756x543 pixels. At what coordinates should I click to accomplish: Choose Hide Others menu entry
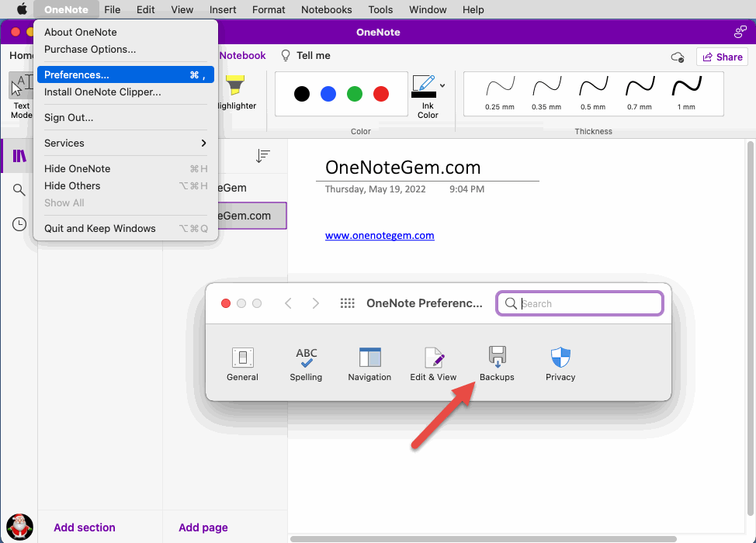(126, 186)
